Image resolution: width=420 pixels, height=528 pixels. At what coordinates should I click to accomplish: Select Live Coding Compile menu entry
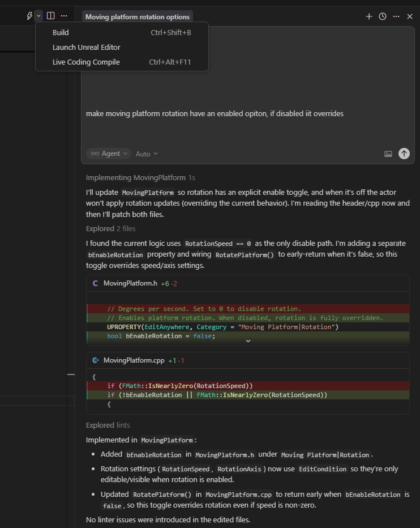[86, 62]
